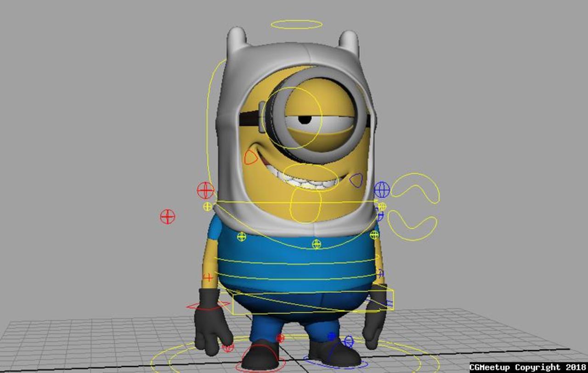Pick the small red cross control on the elbow
588x373 pixels.
[208, 277]
